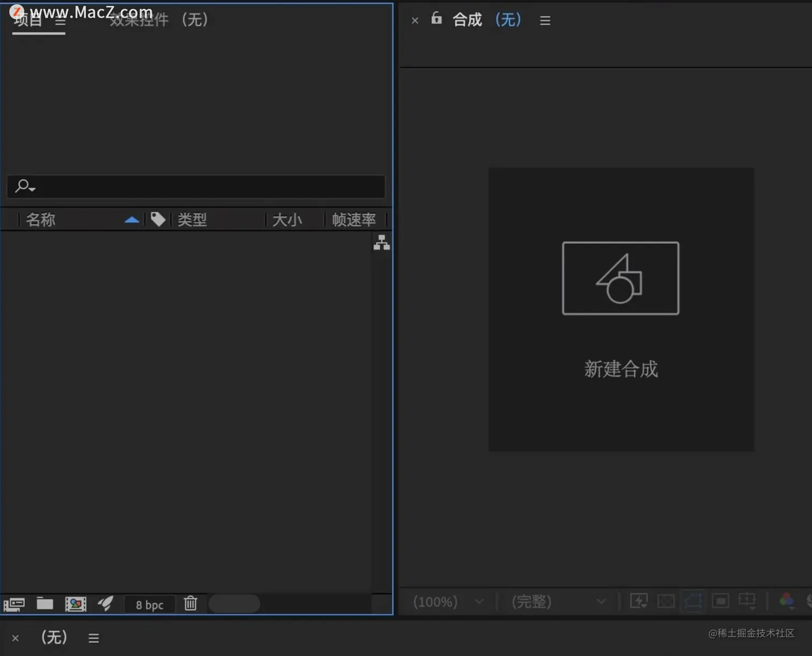Viewport: 812px width, 656px height.
Task: Close the timeline (无) panel
Action: (x=15, y=638)
